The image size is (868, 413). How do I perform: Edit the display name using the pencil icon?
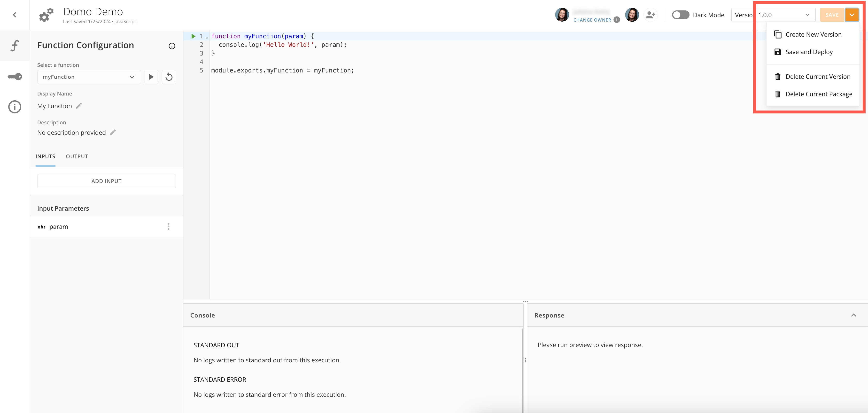tap(79, 105)
